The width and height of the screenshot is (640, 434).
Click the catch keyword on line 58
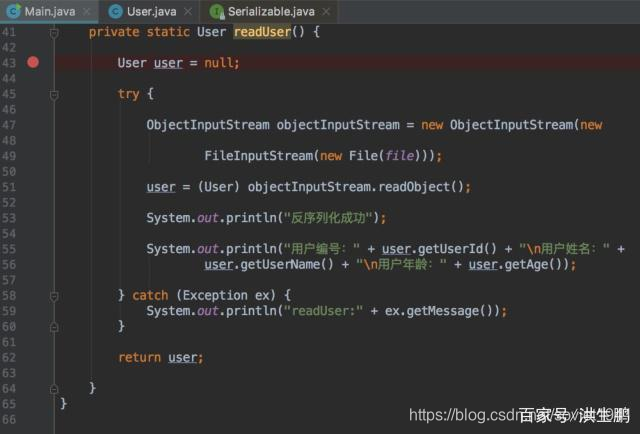click(x=150, y=296)
